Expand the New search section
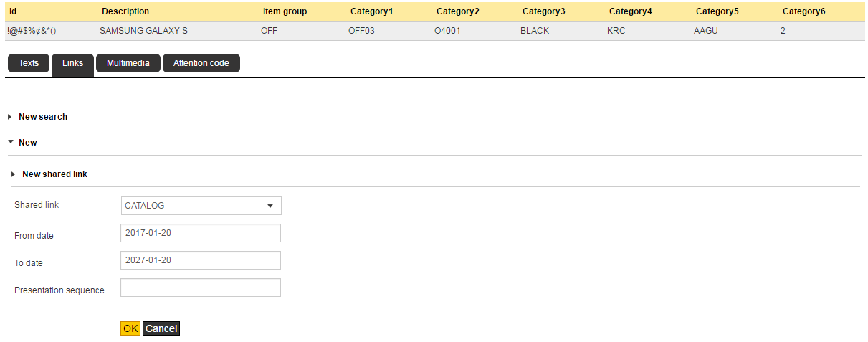Viewport: 868px width, 342px height. point(42,117)
